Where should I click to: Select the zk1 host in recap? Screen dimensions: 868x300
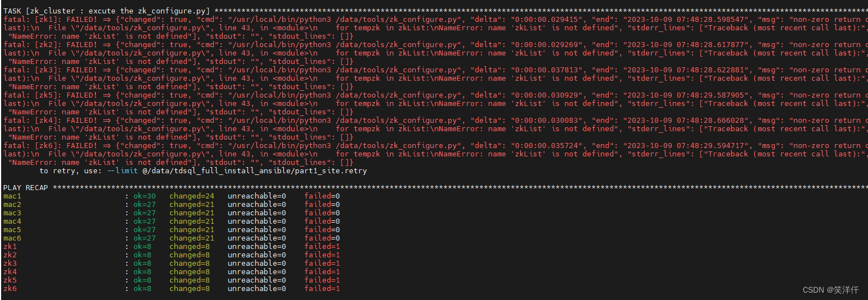pos(10,246)
